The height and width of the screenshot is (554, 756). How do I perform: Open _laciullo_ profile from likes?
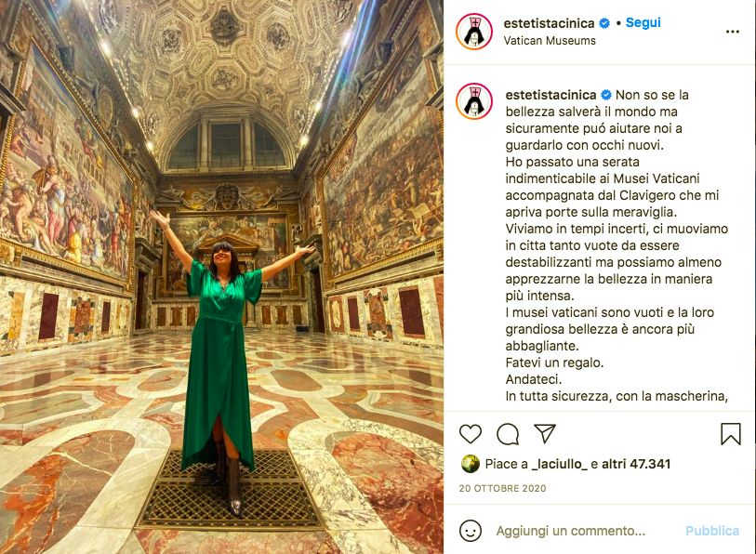[x=560, y=464]
